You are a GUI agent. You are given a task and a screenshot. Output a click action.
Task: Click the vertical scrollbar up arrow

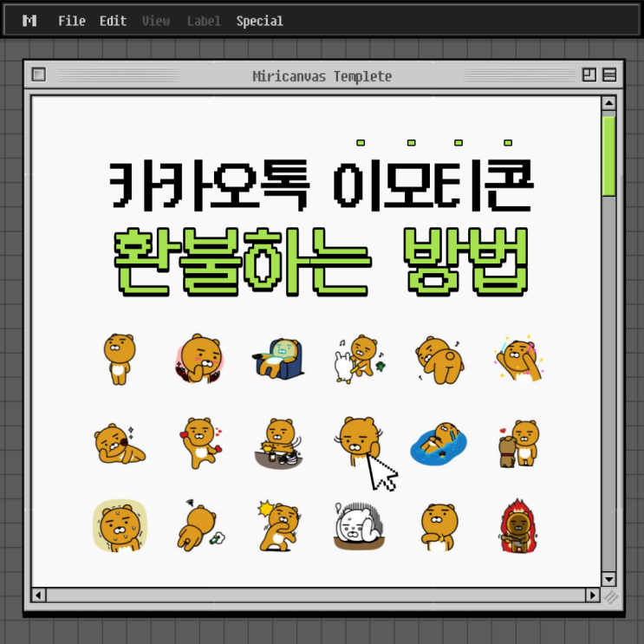tap(608, 102)
